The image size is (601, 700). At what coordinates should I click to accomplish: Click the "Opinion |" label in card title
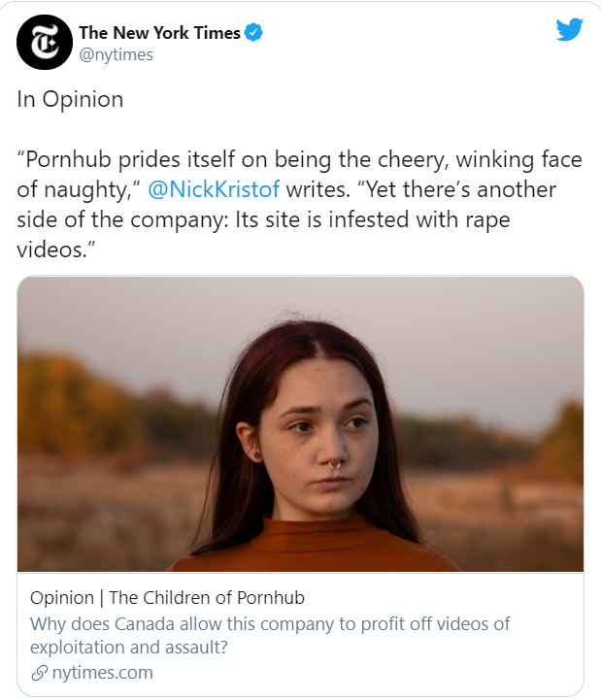[x=66, y=597]
